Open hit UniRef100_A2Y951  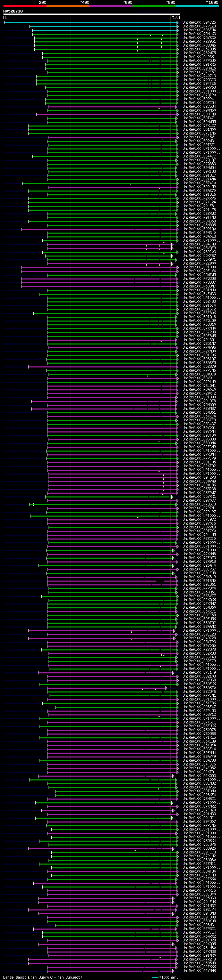[x=199, y=42]
